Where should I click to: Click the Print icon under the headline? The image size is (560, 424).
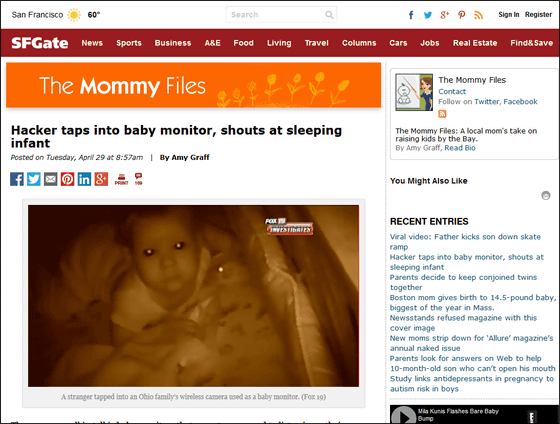[x=121, y=179]
